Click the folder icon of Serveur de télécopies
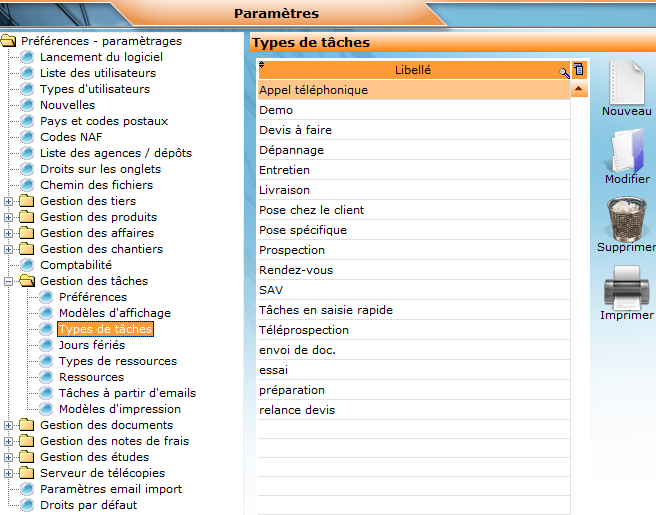656x515 pixels. (x=27, y=473)
